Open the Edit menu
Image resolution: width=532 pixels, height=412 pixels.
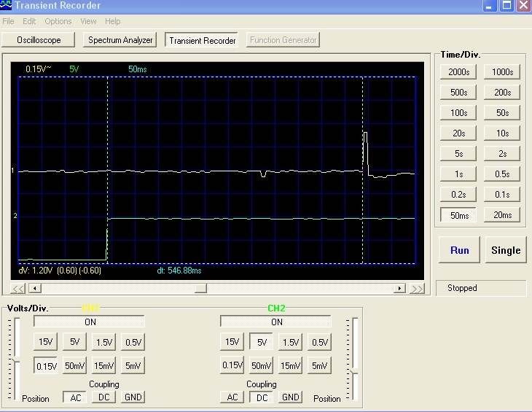tap(29, 21)
